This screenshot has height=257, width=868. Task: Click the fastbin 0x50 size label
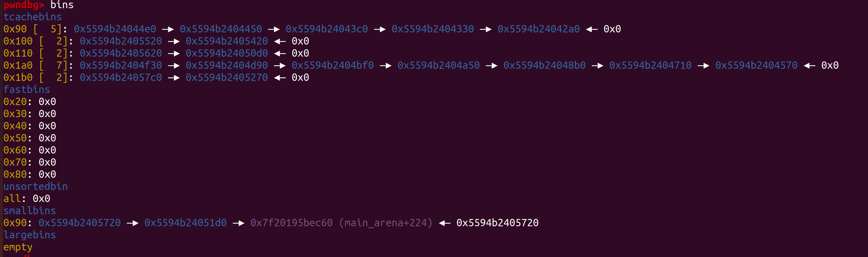(x=15, y=138)
